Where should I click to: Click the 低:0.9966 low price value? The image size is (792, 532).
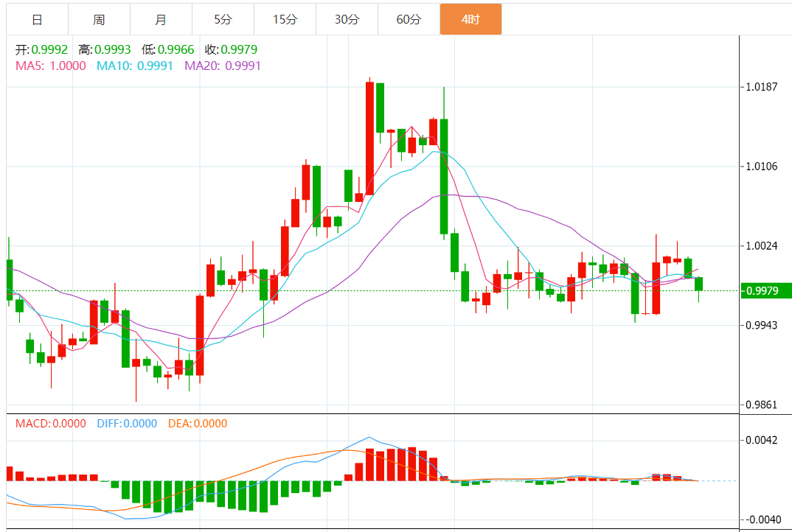click(167, 49)
